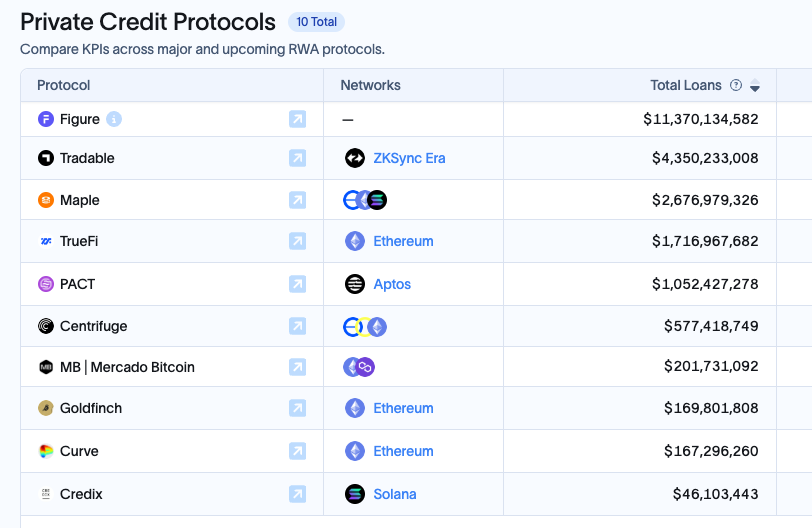Select Credix protocol name

tap(81, 494)
